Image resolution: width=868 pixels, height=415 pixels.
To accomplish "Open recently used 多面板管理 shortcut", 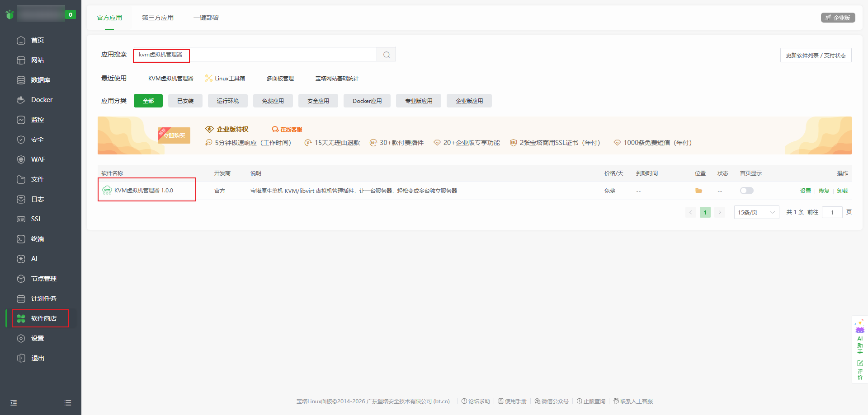I will [280, 78].
